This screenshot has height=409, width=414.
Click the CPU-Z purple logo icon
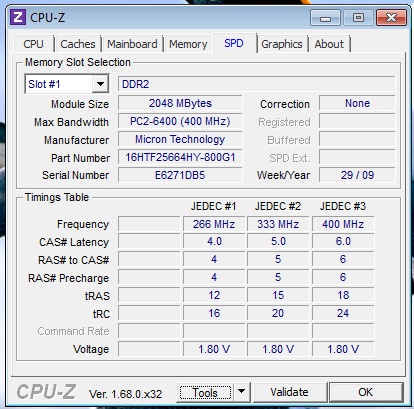18,17
